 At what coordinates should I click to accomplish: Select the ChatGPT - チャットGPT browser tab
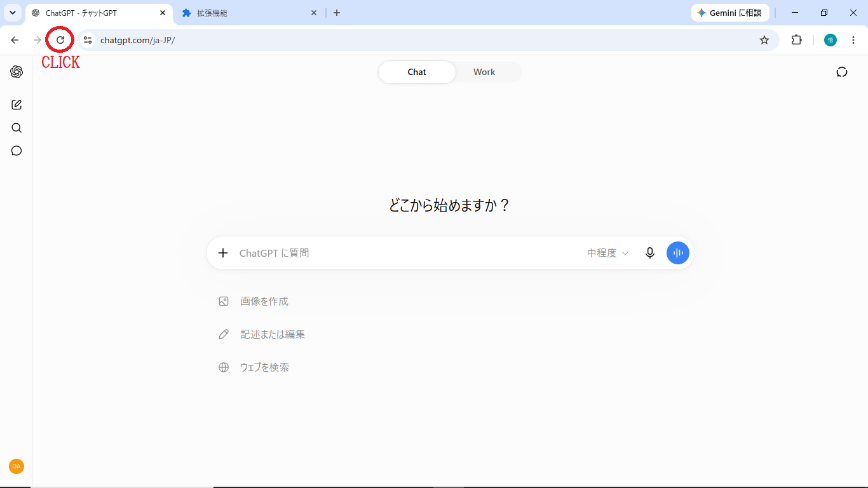tap(98, 13)
